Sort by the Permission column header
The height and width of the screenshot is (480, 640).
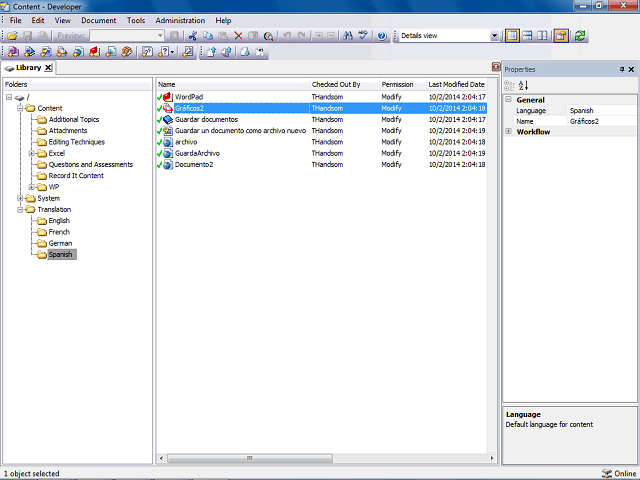coord(403,84)
